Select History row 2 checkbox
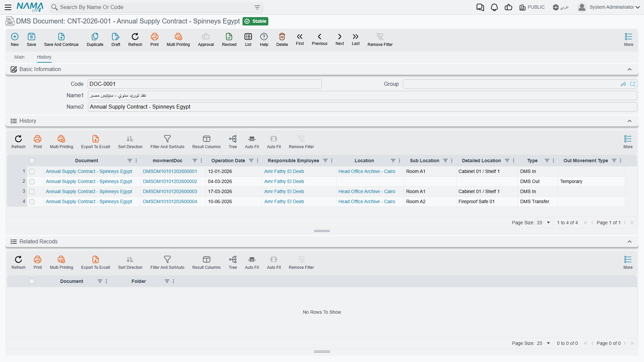This screenshot has height=362, width=644. pyautogui.click(x=32, y=182)
